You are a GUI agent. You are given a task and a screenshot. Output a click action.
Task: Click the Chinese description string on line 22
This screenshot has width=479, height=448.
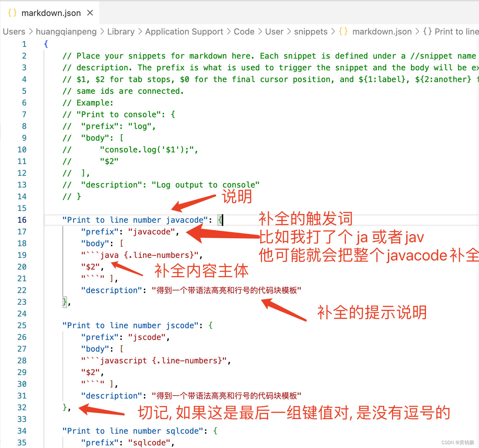tap(226, 290)
